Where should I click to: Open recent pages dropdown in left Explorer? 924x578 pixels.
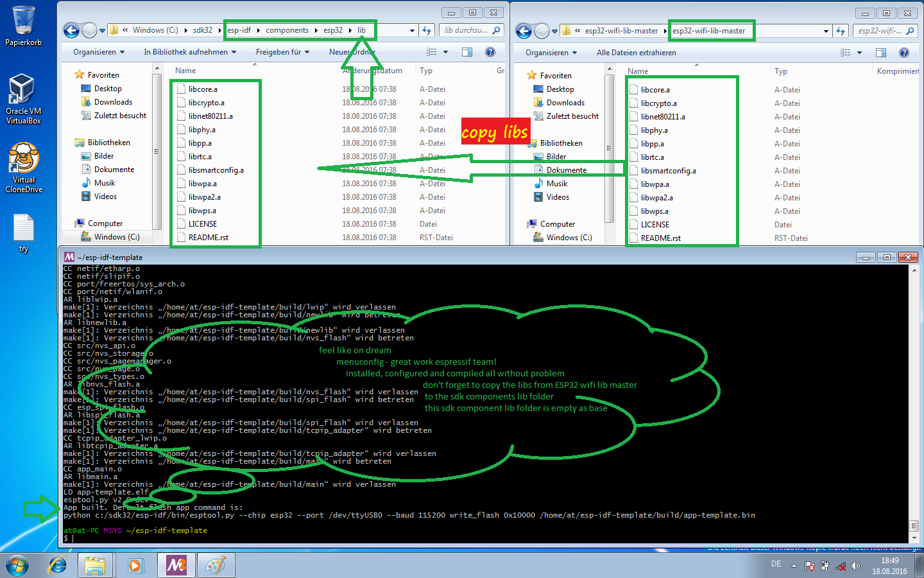[102, 30]
